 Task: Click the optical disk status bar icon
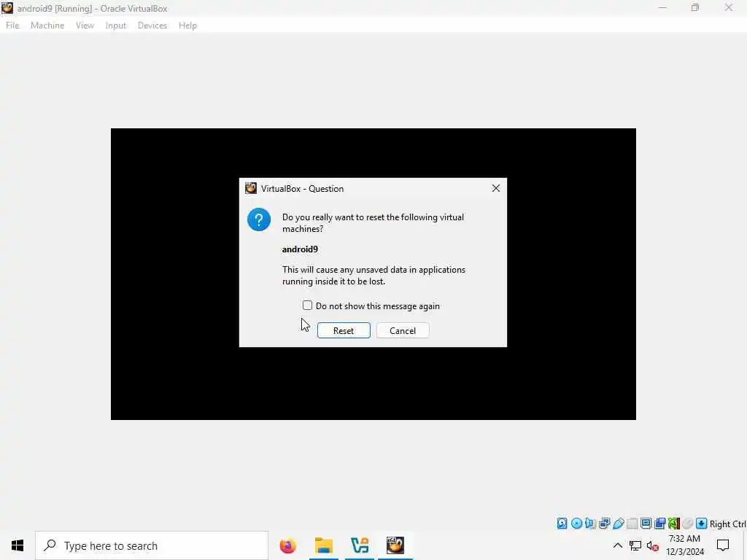[x=576, y=524]
